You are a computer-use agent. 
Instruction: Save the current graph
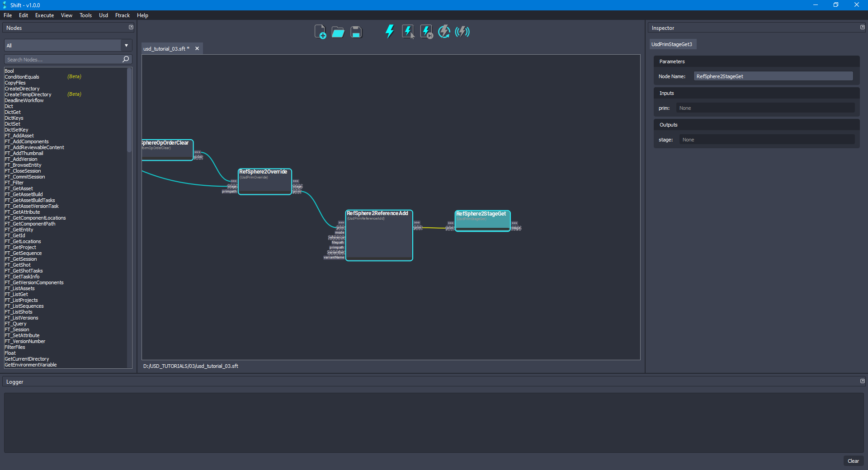(x=356, y=32)
